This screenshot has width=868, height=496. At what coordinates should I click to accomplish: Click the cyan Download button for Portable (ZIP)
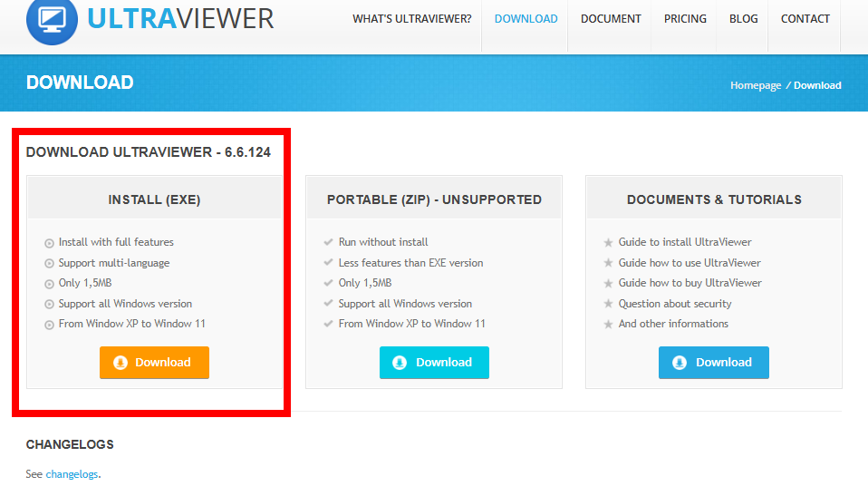434,363
